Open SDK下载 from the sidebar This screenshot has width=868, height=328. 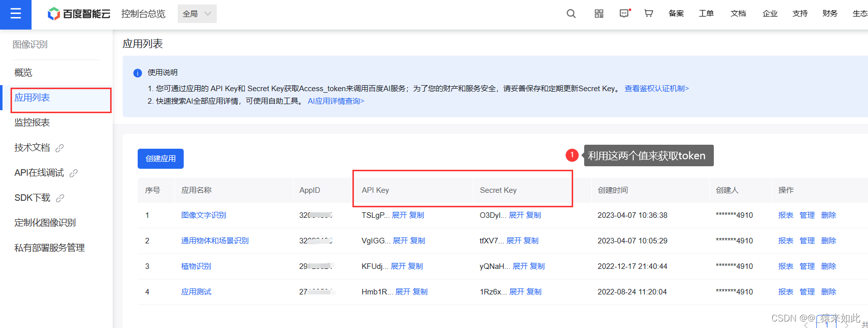(x=33, y=198)
